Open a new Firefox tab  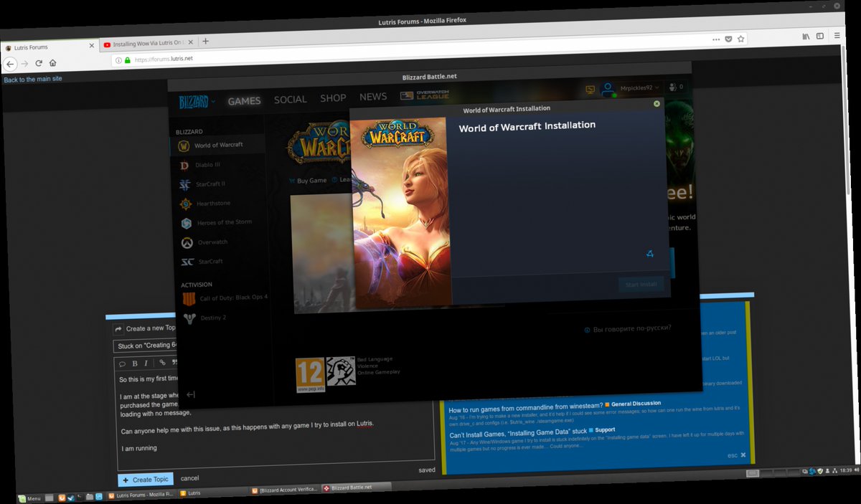[x=205, y=42]
